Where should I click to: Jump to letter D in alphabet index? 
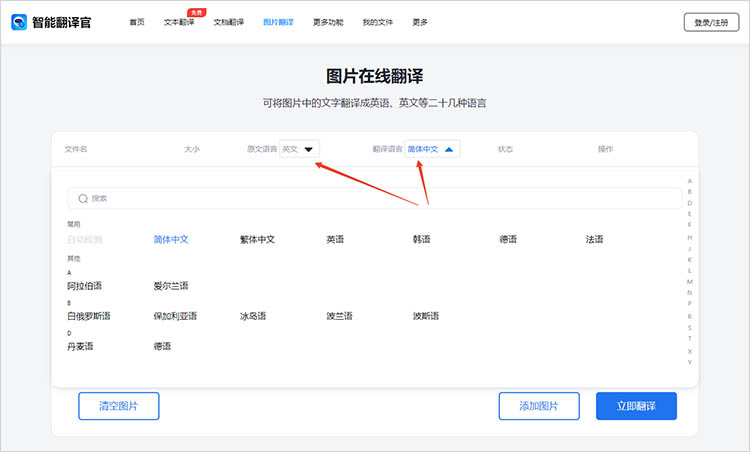[690, 203]
